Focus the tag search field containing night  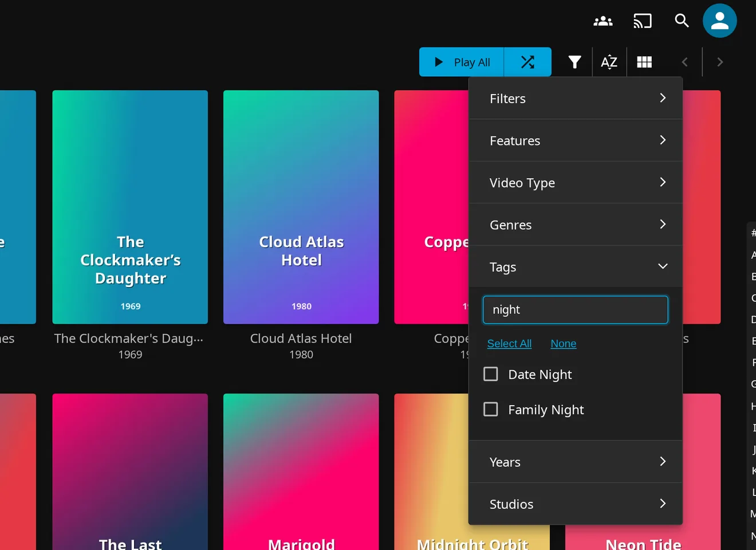[576, 310]
